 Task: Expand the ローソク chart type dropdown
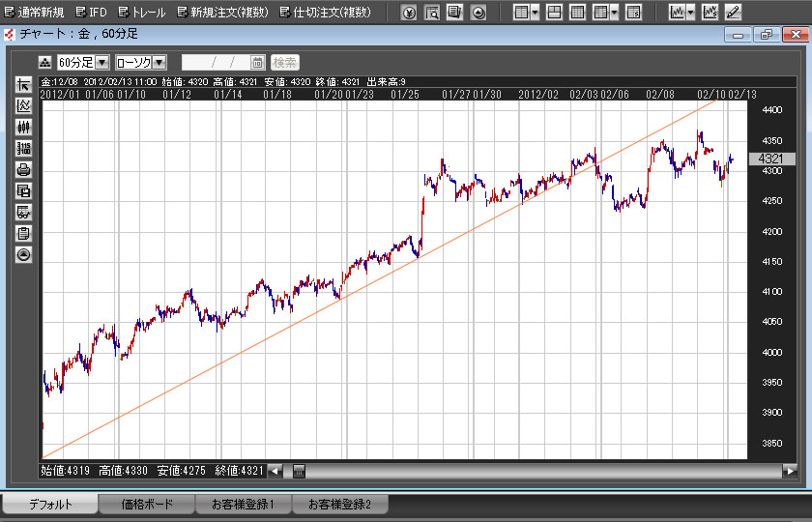[159, 62]
